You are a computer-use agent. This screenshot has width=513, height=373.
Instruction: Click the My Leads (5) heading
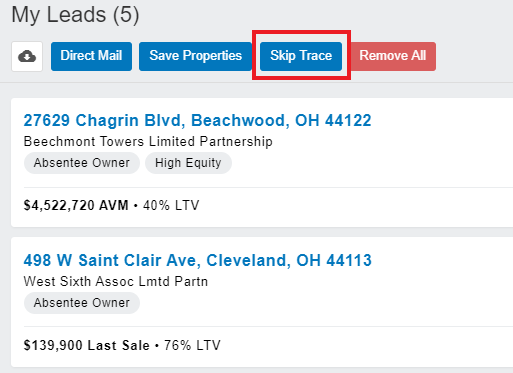(x=75, y=15)
